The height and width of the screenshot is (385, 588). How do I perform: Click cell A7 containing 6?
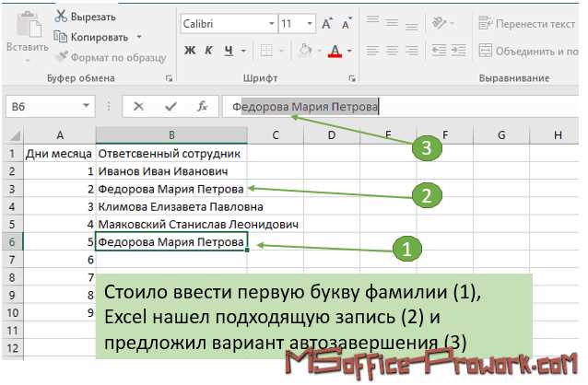[x=60, y=260]
